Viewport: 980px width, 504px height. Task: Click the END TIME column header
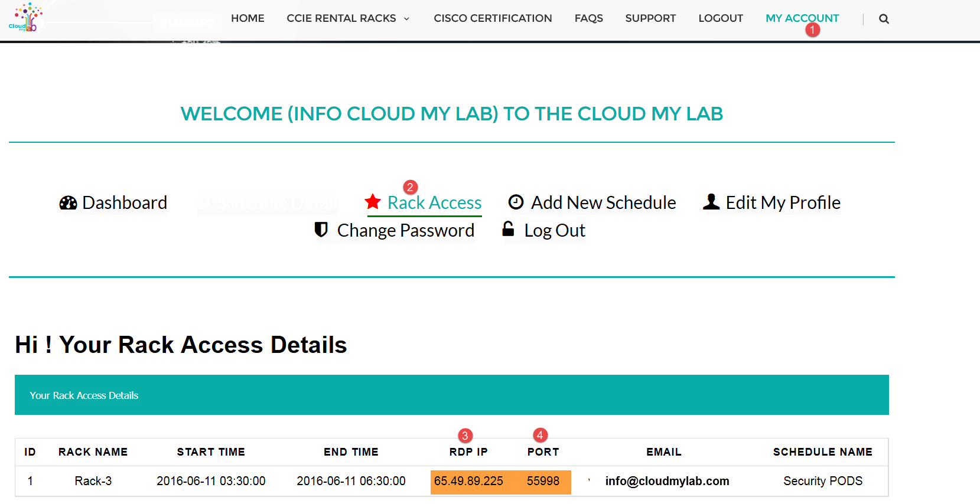351,452
